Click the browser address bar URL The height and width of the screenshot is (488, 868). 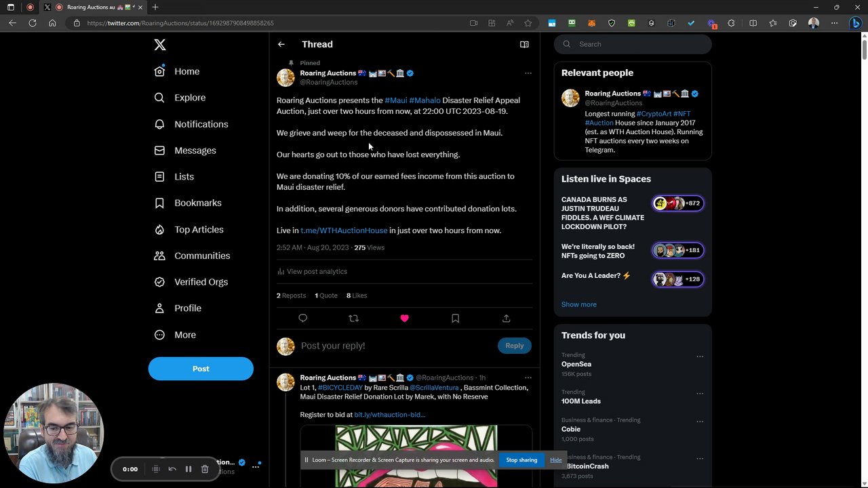point(180,23)
